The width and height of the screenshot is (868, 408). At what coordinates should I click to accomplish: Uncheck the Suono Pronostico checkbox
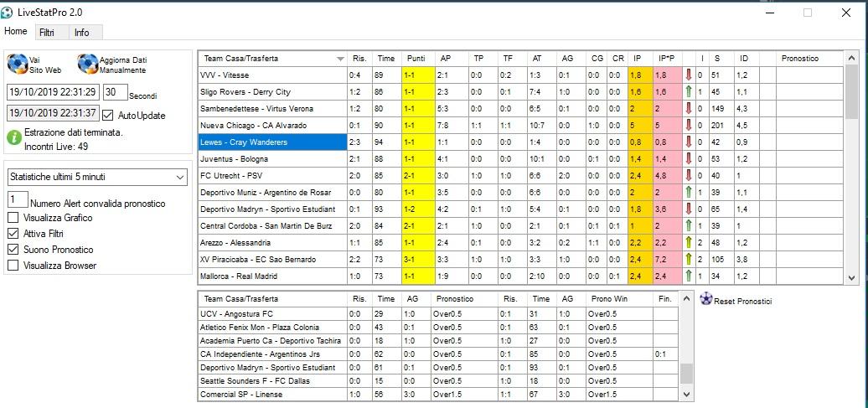click(13, 250)
